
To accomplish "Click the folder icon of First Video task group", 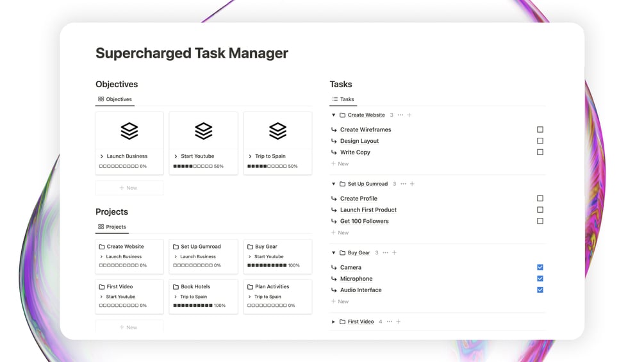I will pyautogui.click(x=343, y=322).
